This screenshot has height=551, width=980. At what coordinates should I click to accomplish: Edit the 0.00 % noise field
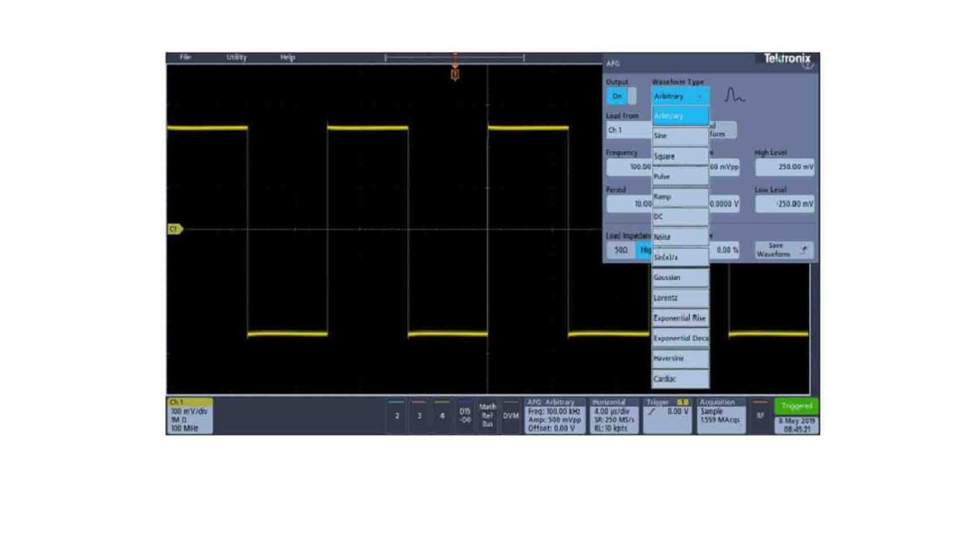point(724,250)
